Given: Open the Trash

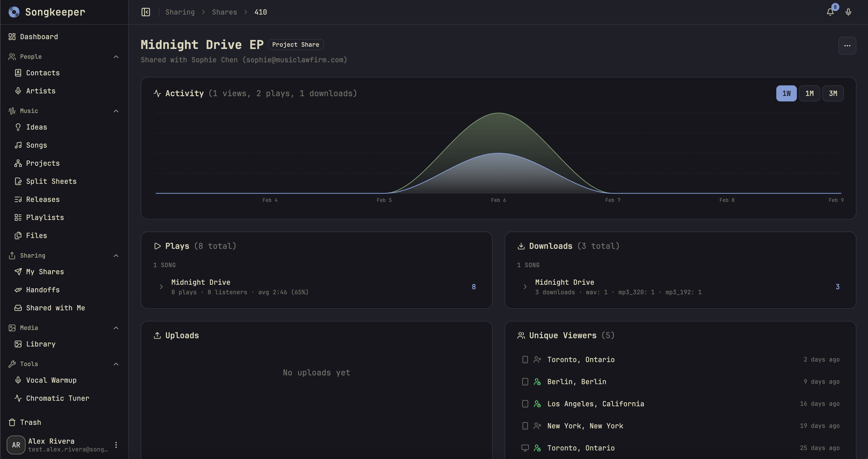Looking at the screenshot, I should point(30,422).
